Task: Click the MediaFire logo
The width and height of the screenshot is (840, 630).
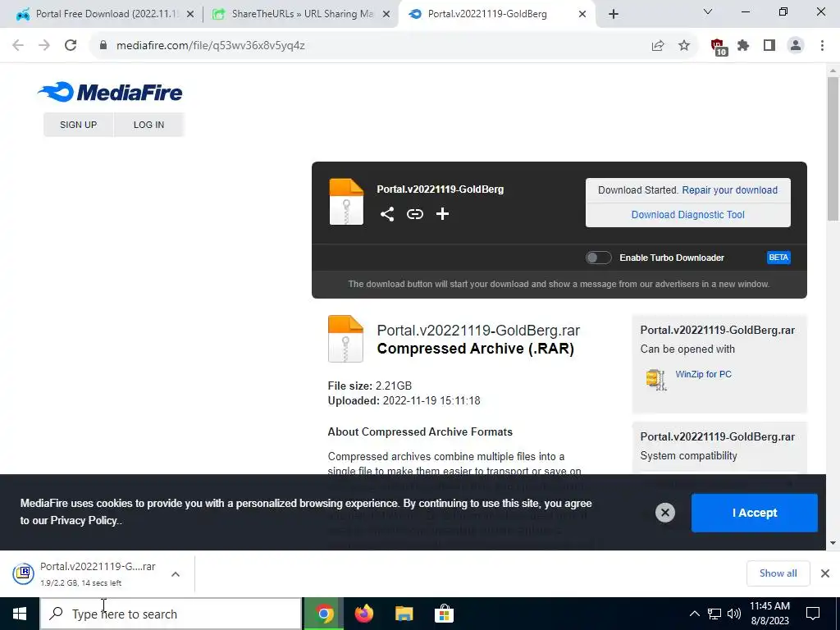Action: (x=110, y=92)
